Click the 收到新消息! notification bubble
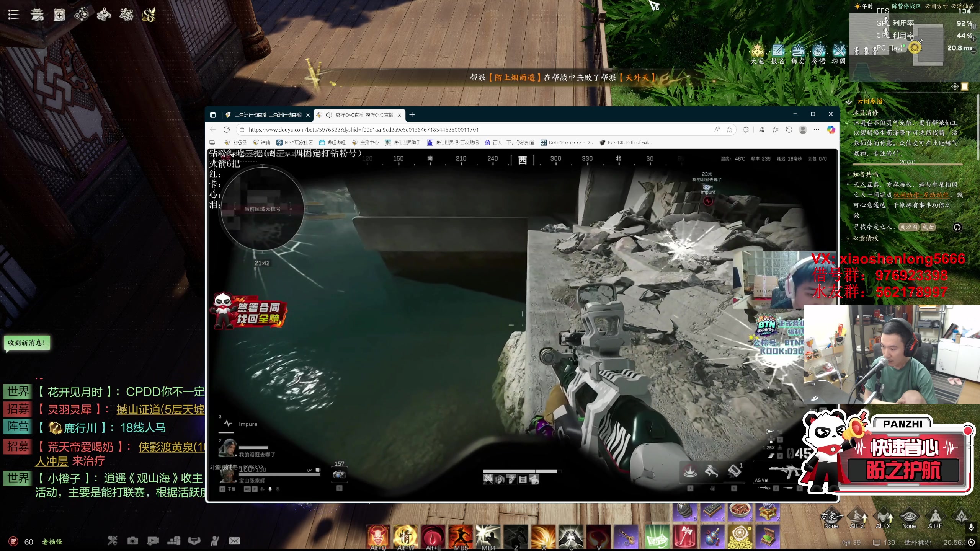The height and width of the screenshot is (551, 980). coord(27,343)
